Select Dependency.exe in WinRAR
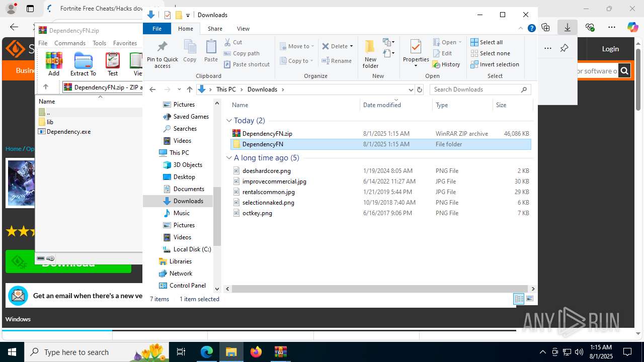Image resolution: width=644 pixels, height=362 pixels. coord(68,132)
